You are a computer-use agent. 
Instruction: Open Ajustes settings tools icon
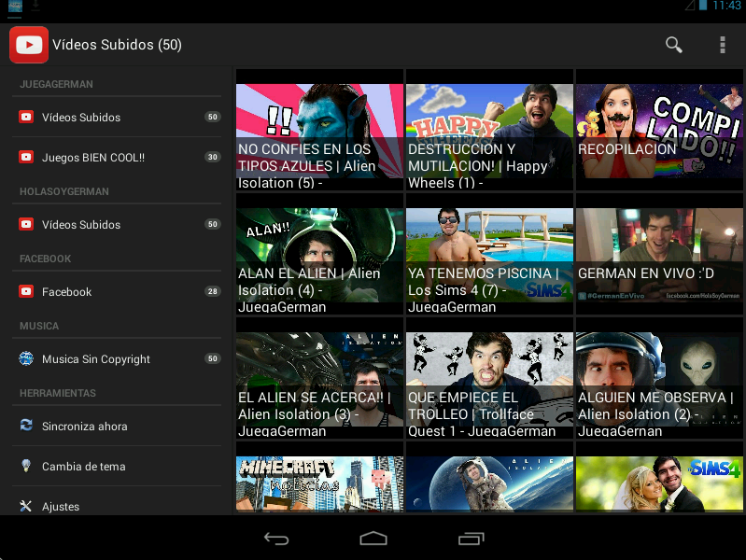(x=26, y=506)
